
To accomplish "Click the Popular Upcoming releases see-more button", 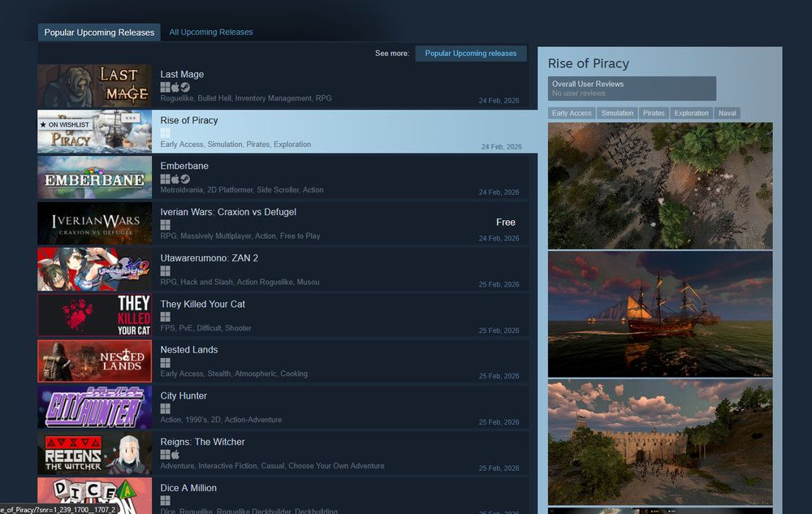I will [x=471, y=53].
